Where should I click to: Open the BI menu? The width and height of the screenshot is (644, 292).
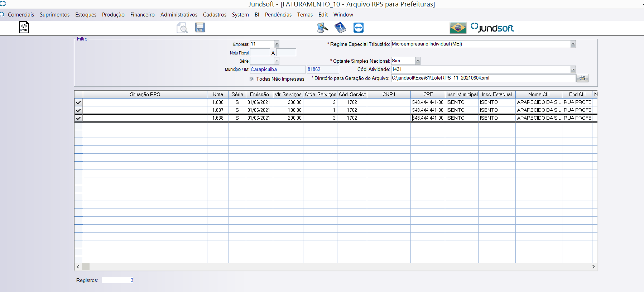[257, 15]
